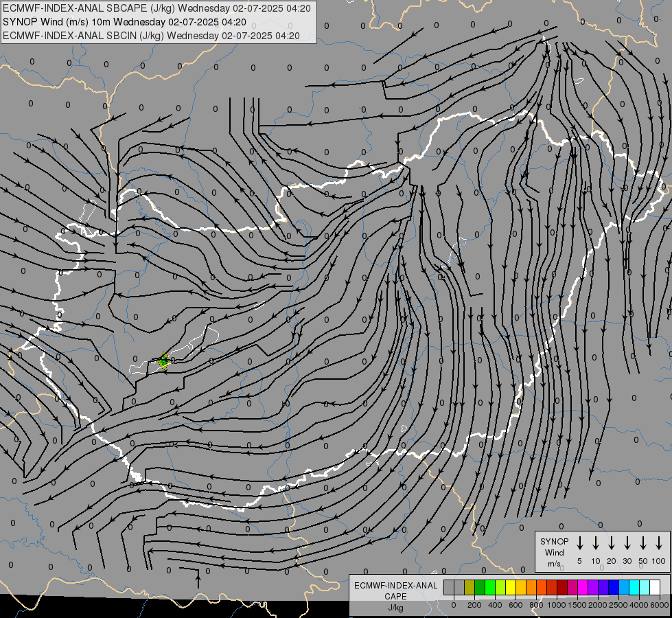Select the cyan swatch left of 4000 tick
This screenshot has height=618, width=672.
pyautogui.click(x=634, y=588)
